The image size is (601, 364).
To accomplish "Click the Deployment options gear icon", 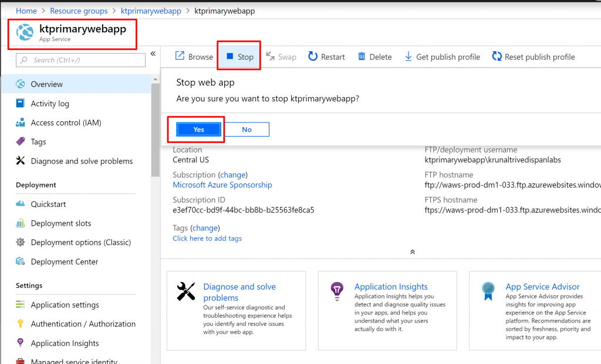I will pos(21,242).
